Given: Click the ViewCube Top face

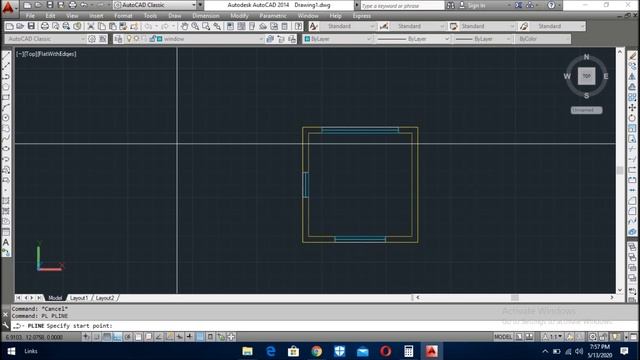Looking at the screenshot, I should pyautogui.click(x=587, y=76).
